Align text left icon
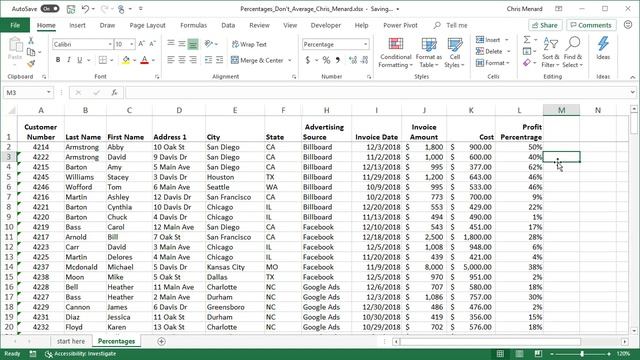This screenshot has width=640, height=360. click(171, 60)
